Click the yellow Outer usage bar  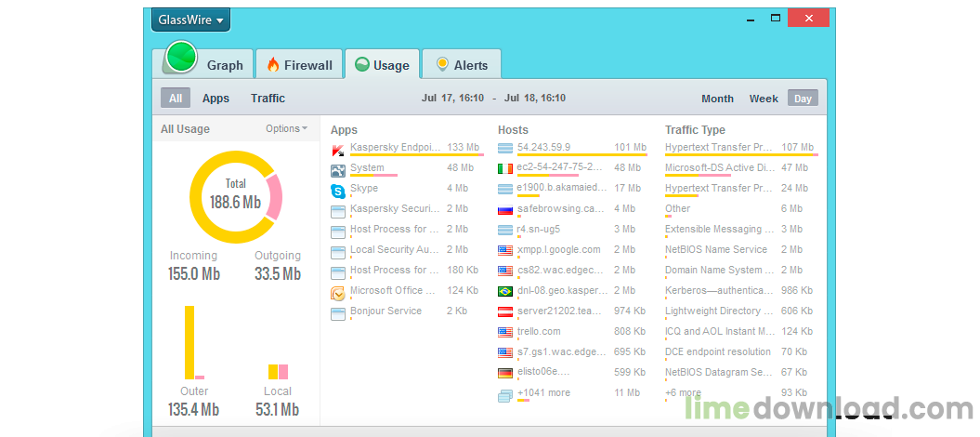click(189, 342)
